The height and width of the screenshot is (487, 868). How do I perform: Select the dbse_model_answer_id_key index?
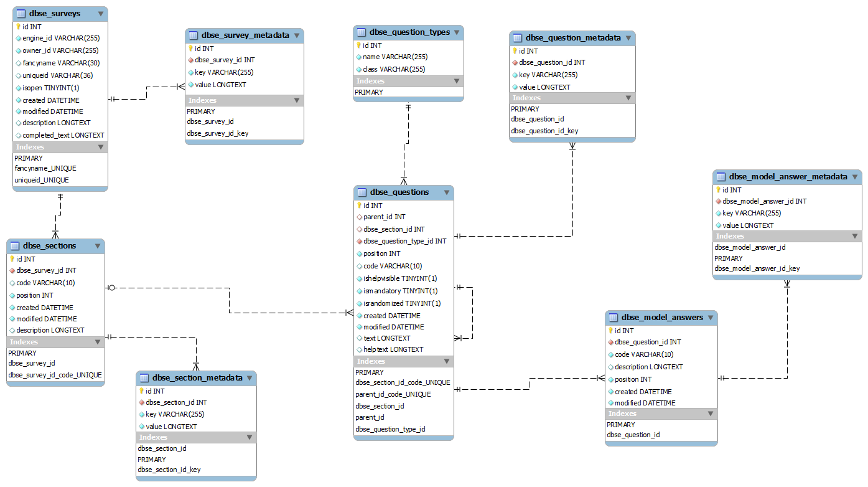coord(757,269)
